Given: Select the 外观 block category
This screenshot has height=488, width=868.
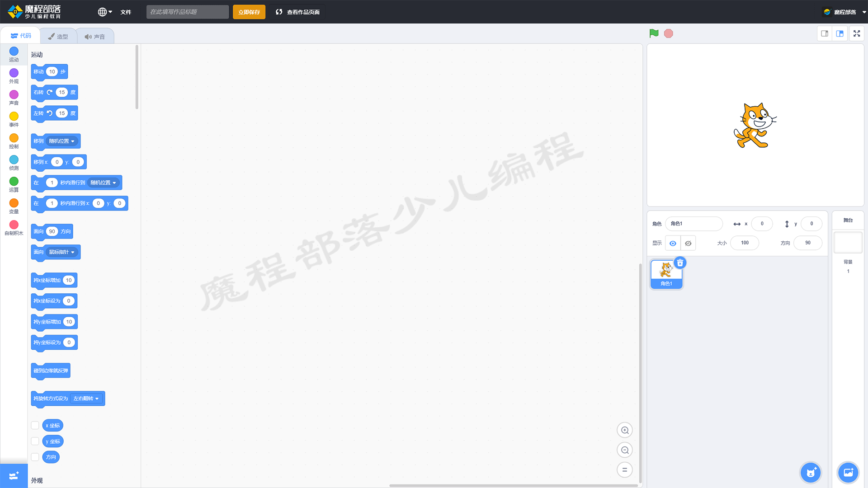Looking at the screenshot, I should pos(14,76).
